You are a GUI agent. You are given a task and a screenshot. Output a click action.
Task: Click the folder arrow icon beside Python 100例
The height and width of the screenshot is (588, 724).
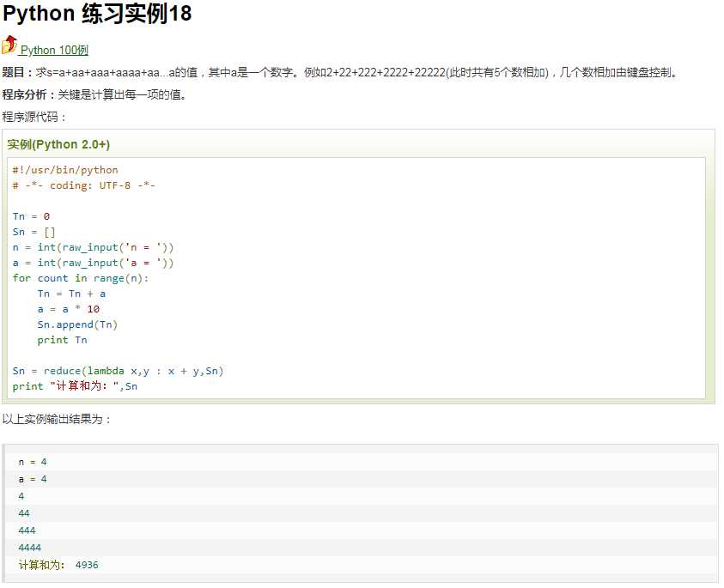pos(9,45)
